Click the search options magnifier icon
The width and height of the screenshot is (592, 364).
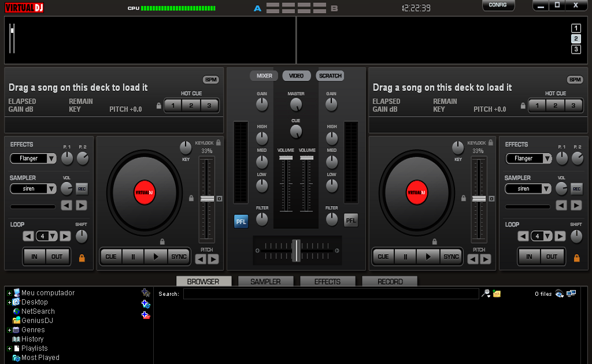[486, 294]
